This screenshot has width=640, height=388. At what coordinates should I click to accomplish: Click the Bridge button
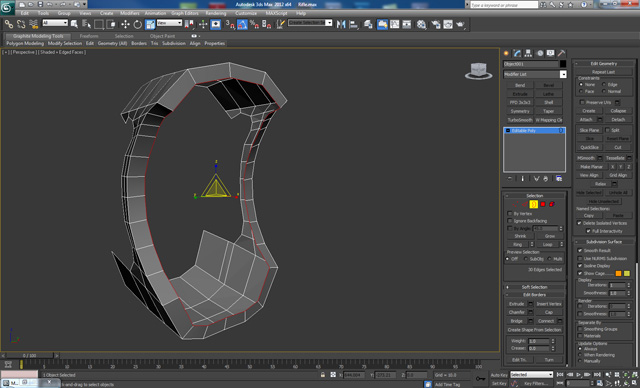coord(516,321)
